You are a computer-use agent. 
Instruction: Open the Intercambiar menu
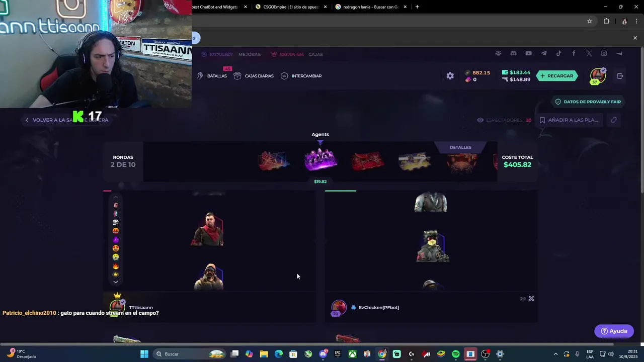(x=301, y=76)
